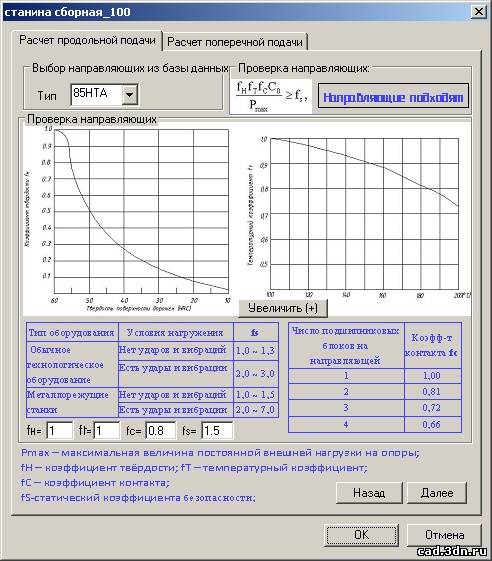
Task: Switch to Расчет поперечной подачи tab
Action: [235, 42]
